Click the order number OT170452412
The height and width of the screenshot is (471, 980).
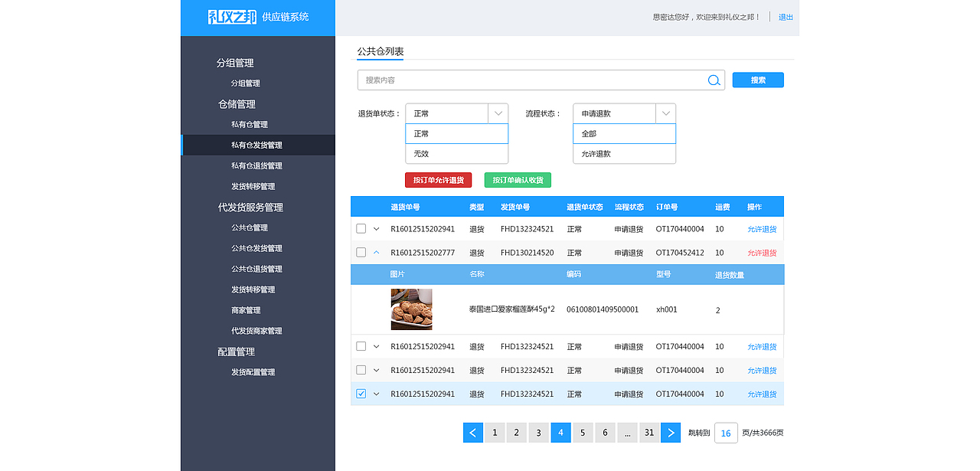coord(680,253)
